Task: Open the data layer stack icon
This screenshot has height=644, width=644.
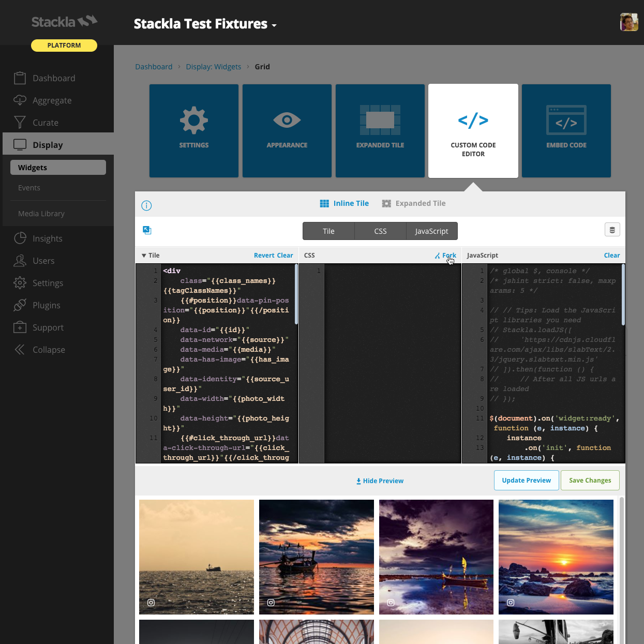Action: 612,229
